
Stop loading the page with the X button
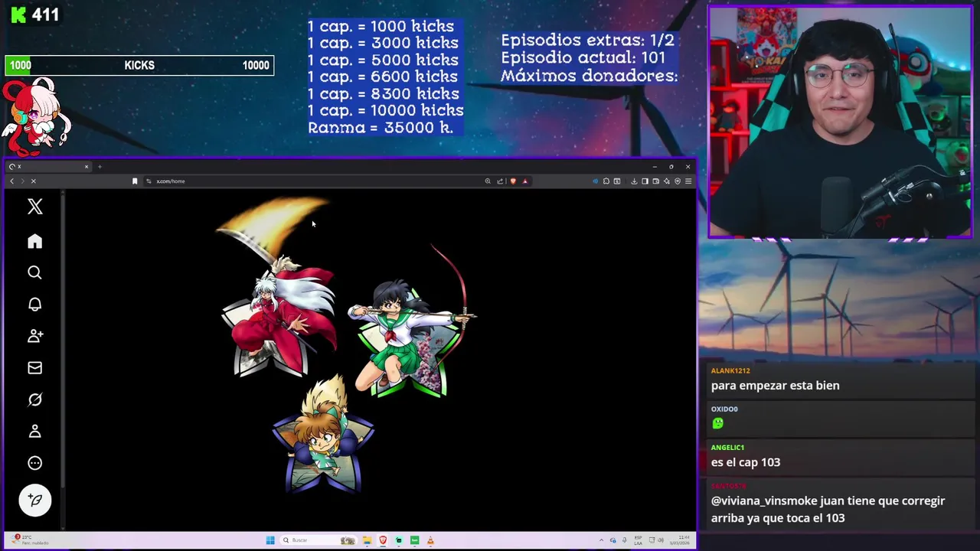pyautogui.click(x=34, y=181)
